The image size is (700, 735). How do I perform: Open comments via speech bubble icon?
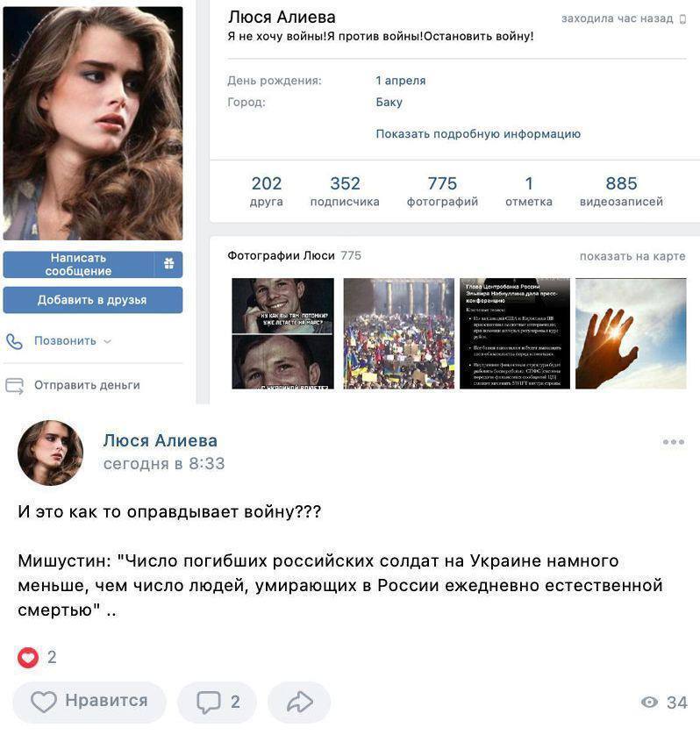[x=208, y=702]
